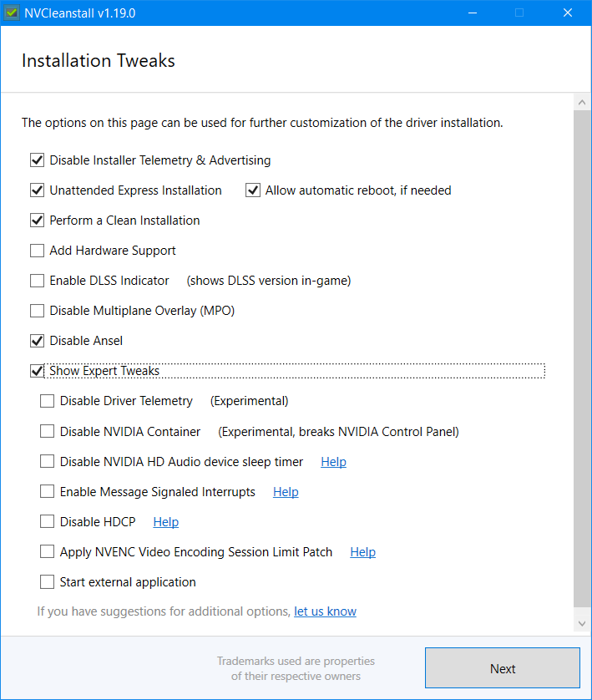Click the Next button
The image size is (592, 700).
(503, 668)
